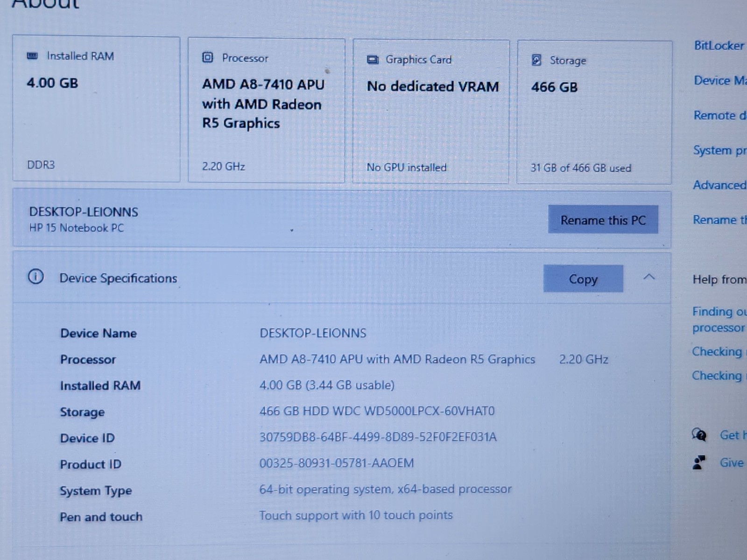Viewport: 747px width, 560px height.
Task: Click the Pen and touch label
Action: pyautogui.click(x=101, y=517)
